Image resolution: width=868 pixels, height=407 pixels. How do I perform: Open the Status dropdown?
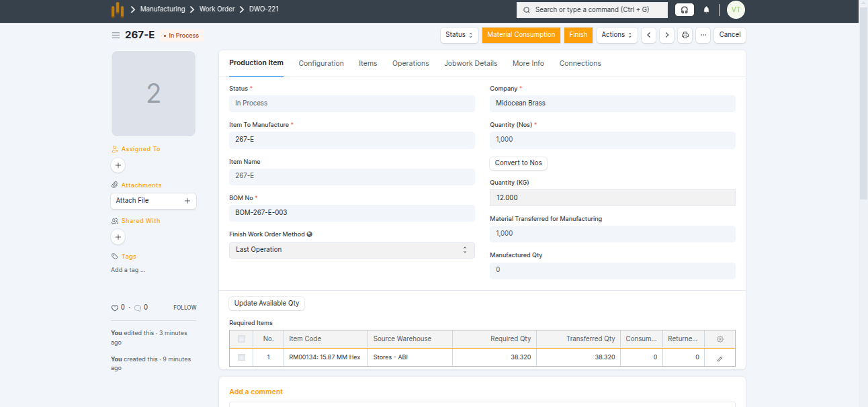(460, 35)
